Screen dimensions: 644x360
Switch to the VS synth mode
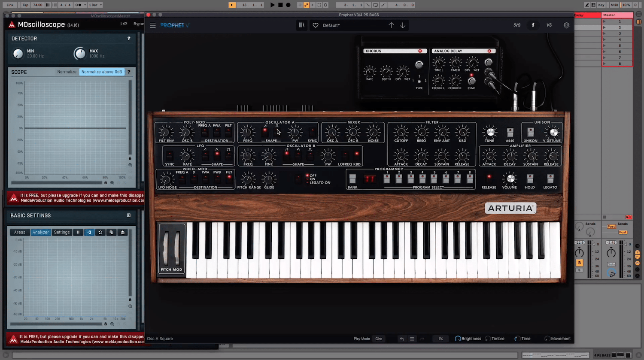pos(549,25)
